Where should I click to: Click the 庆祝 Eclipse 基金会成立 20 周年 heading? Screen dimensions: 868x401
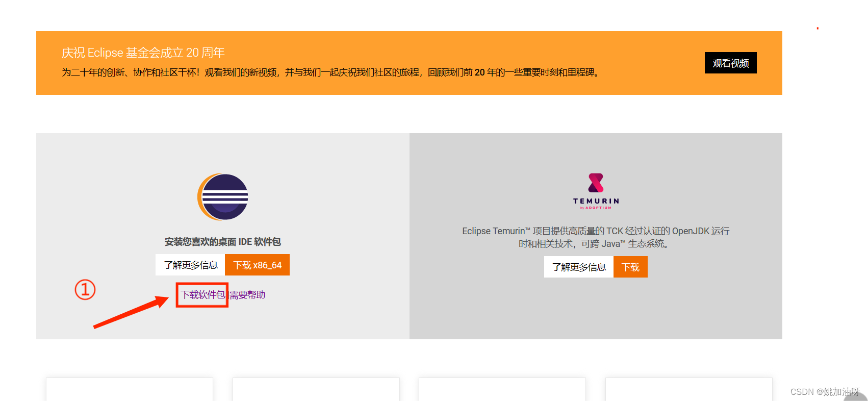coord(143,53)
